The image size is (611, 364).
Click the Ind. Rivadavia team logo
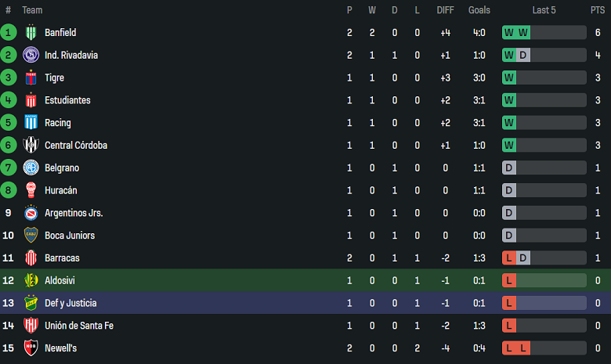[x=31, y=56]
